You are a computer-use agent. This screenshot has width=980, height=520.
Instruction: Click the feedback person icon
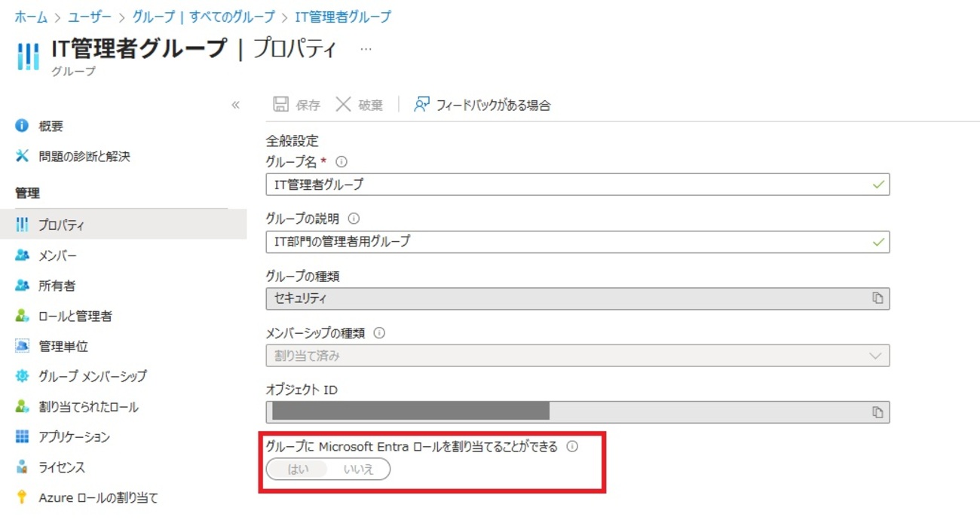point(421,104)
